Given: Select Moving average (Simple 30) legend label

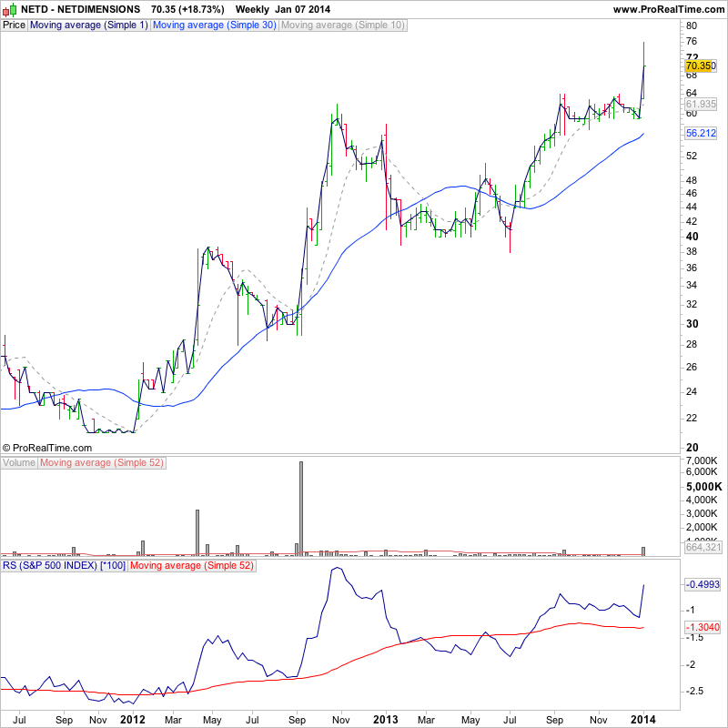Looking at the screenshot, I should tap(215, 25).
